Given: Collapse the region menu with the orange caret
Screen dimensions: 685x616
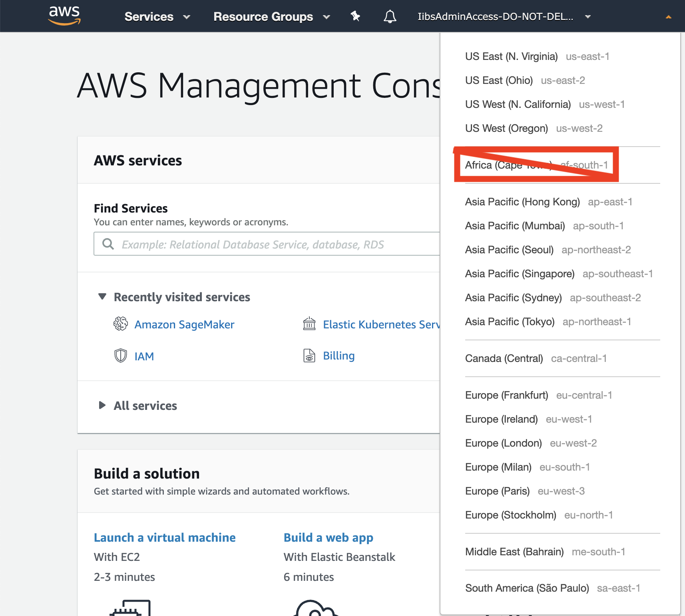Looking at the screenshot, I should tap(668, 17).
